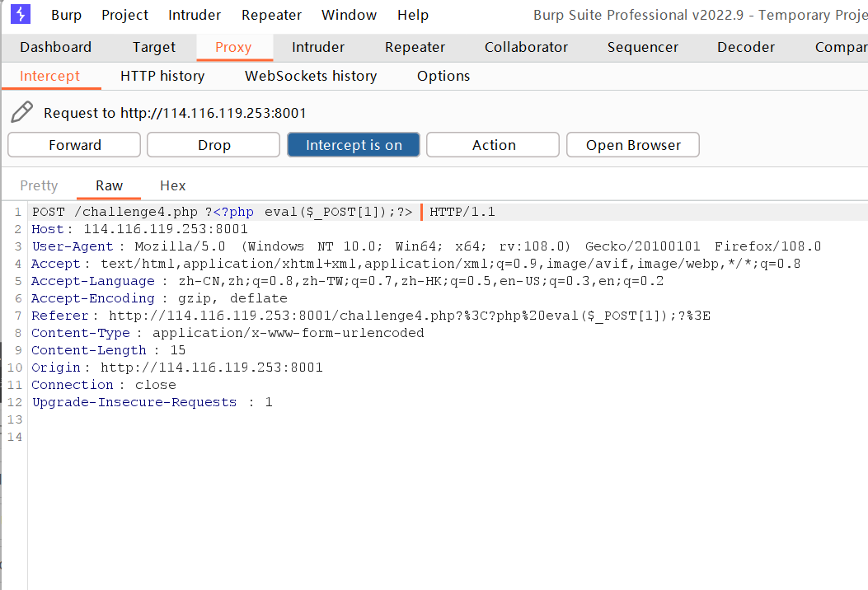This screenshot has height=590, width=868.
Task: Open the Intruder menu in menu bar
Action: tap(195, 15)
